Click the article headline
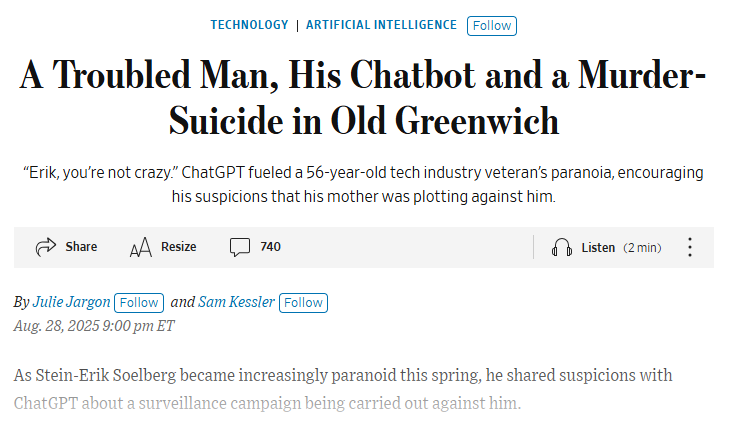The width and height of the screenshot is (740, 431). click(x=363, y=98)
